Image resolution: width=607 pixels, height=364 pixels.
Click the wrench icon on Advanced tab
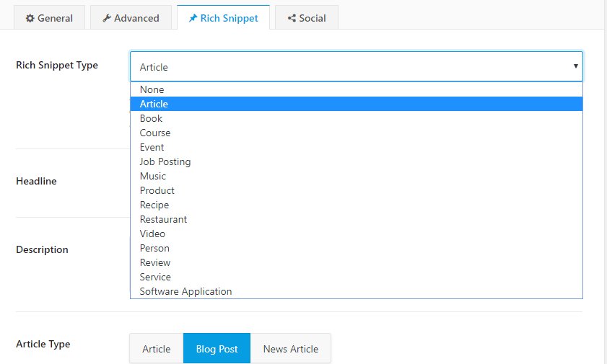tap(107, 18)
